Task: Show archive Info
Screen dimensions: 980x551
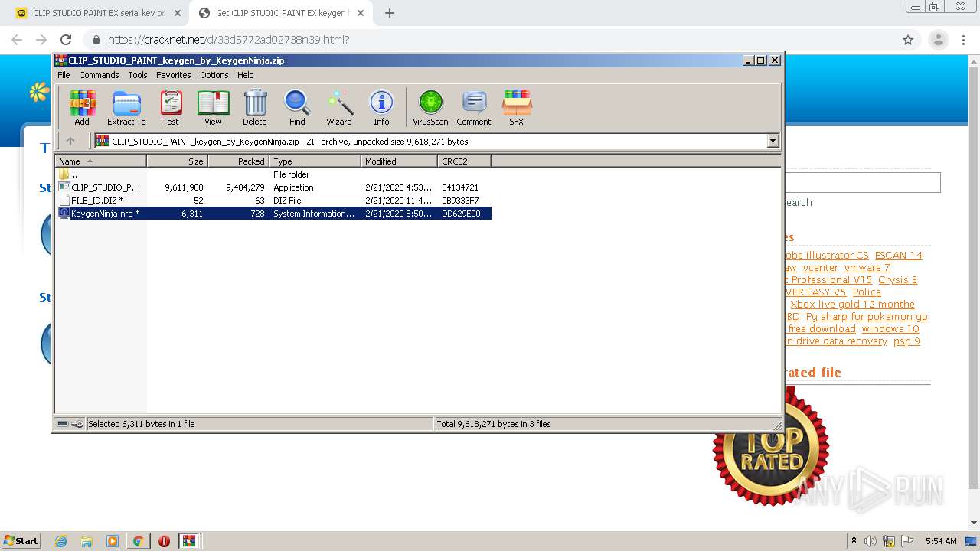Action: click(381, 107)
